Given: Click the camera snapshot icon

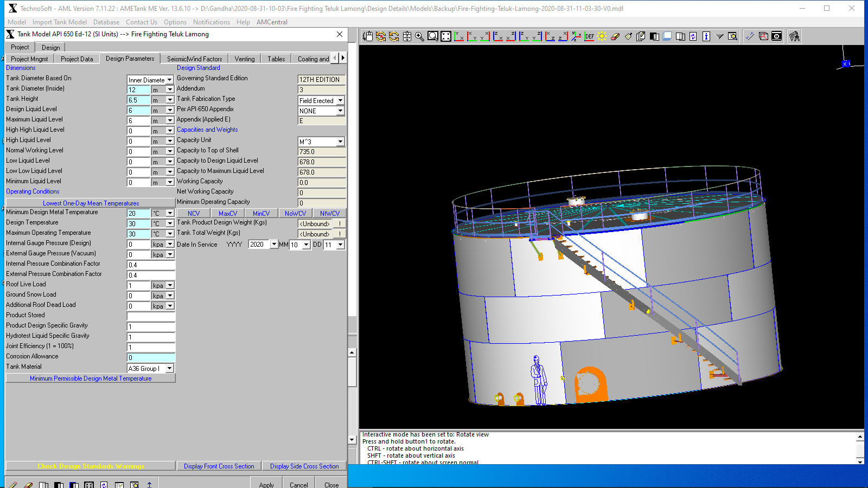Looking at the screenshot, I should 777,36.
